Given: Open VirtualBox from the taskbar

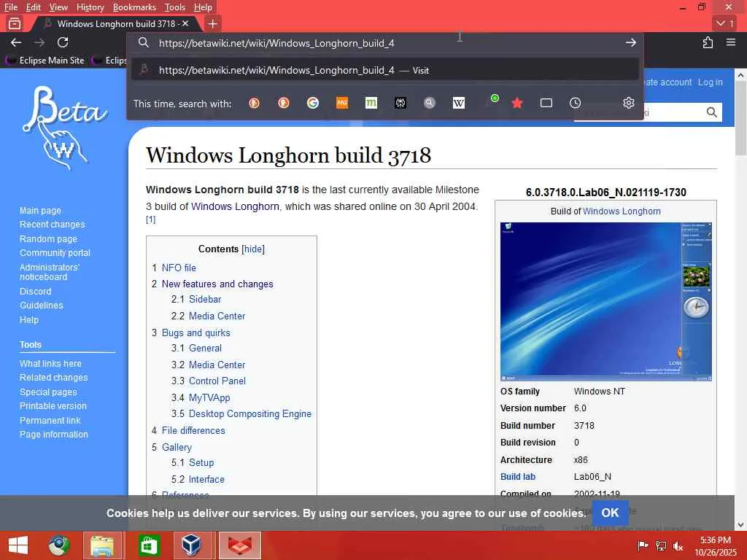Looking at the screenshot, I should [x=191, y=545].
